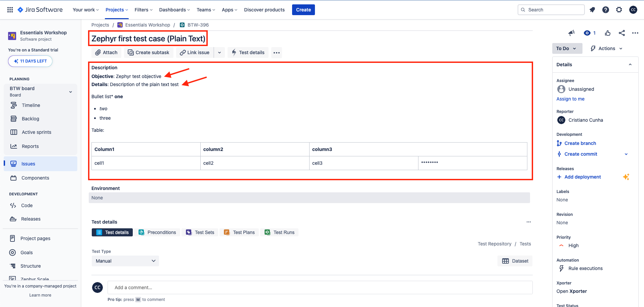The height and width of the screenshot is (307, 644).
Task: Open the Teams menu
Action: [206, 10]
